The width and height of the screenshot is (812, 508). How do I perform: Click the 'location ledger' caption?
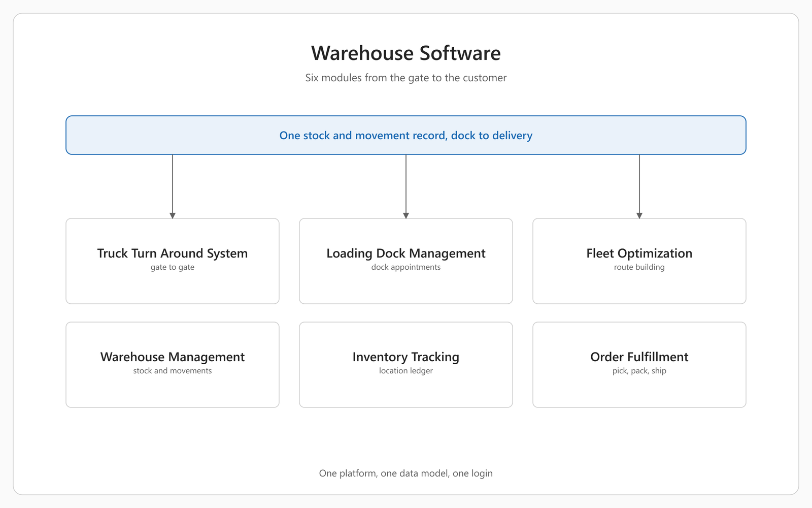click(x=406, y=371)
